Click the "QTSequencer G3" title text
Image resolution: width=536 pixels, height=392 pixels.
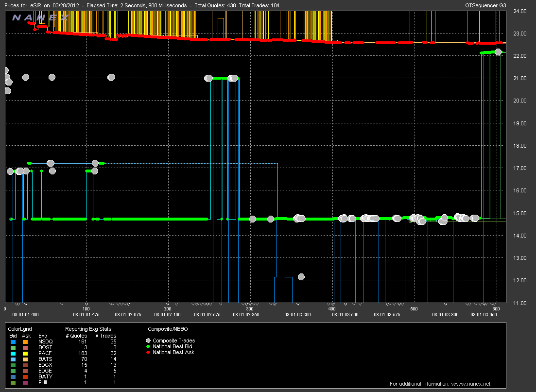pyautogui.click(x=485, y=5)
